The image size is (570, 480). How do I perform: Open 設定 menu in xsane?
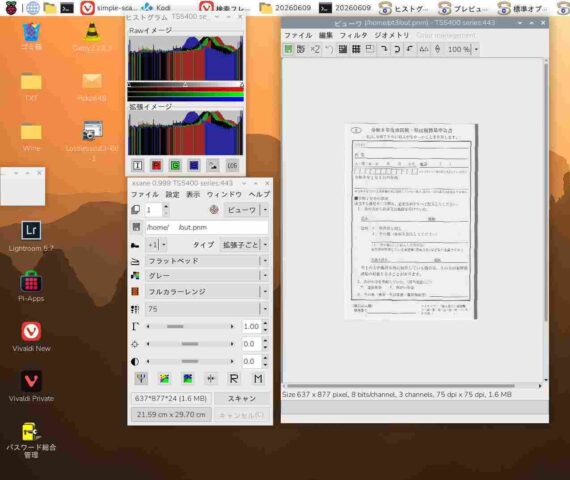tap(173, 195)
